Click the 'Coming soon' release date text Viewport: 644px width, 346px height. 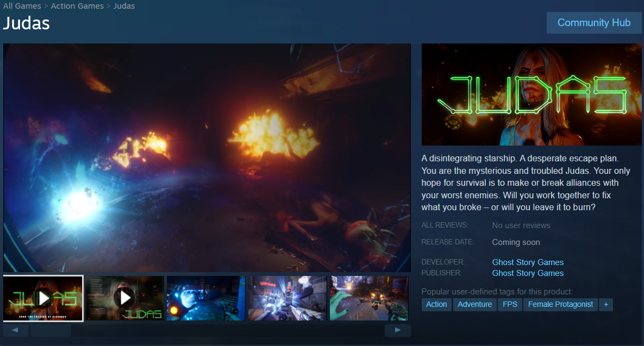pyautogui.click(x=516, y=242)
